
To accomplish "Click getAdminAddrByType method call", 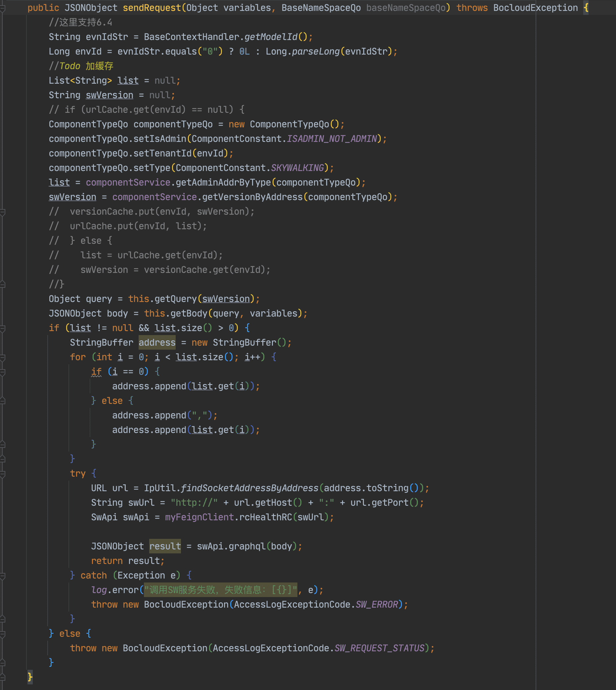I will [223, 183].
